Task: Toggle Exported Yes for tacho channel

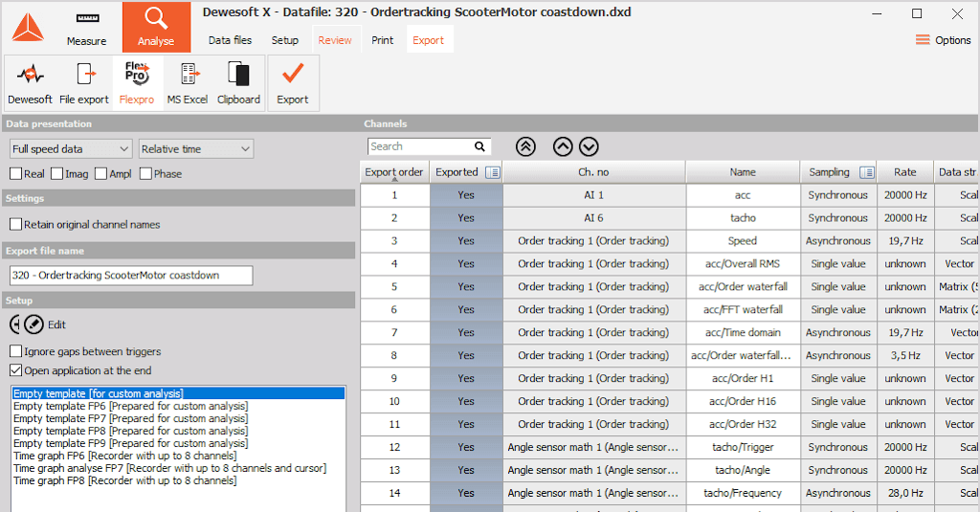Action: tap(466, 218)
